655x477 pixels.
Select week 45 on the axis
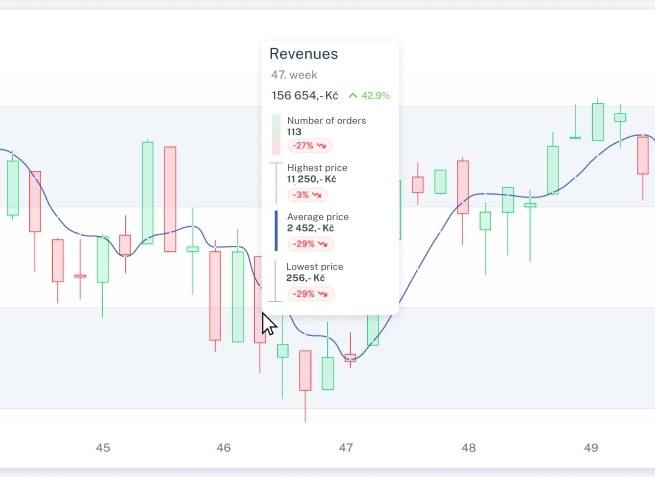pyautogui.click(x=103, y=448)
